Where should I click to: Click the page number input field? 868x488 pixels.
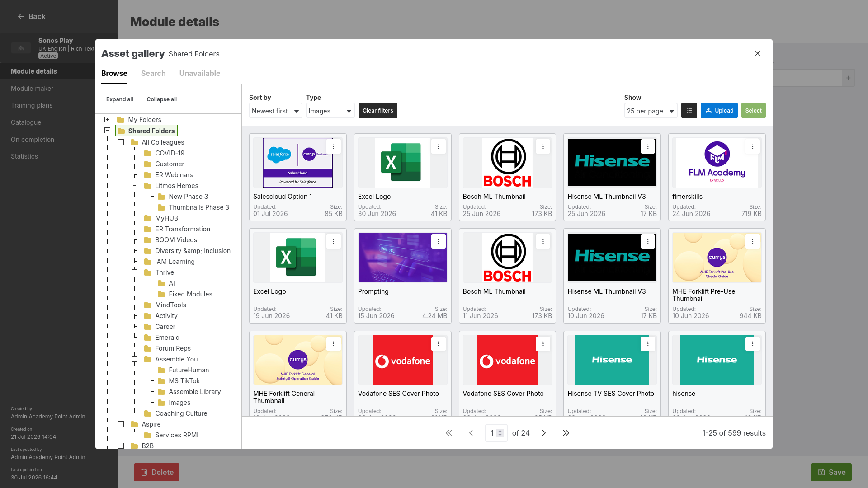pyautogui.click(x=496, y=433)
